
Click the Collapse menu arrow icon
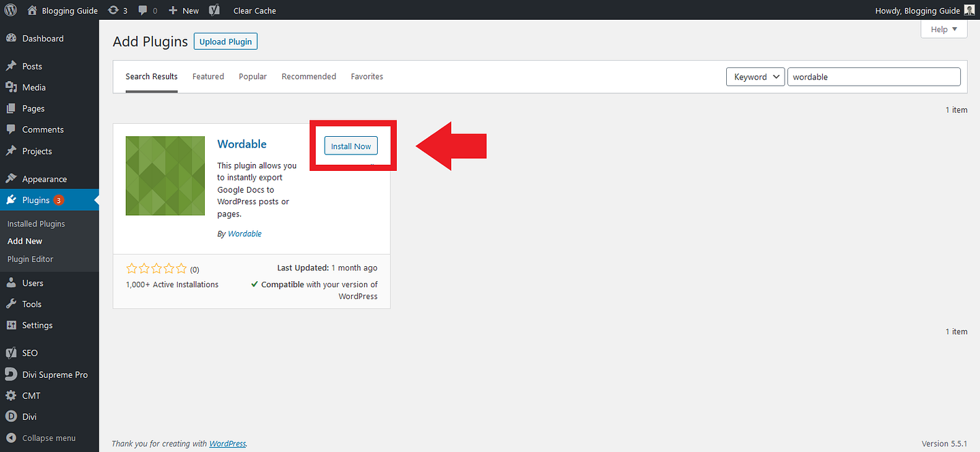pos(11,438)
